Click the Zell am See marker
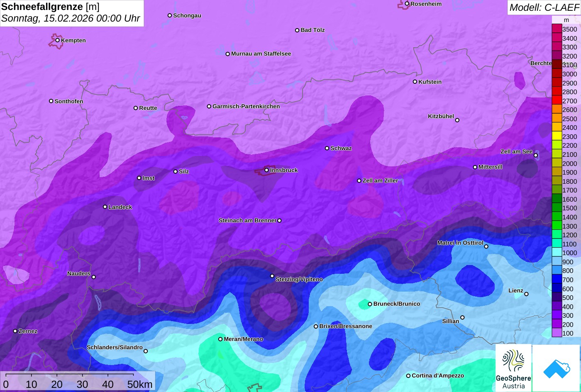Screen dimensions: 581x392 [x=536, y=156]
